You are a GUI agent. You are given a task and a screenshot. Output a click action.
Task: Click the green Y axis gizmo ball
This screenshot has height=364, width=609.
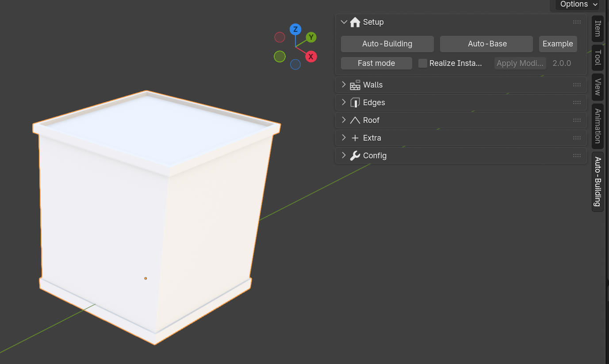pos(311,37)
